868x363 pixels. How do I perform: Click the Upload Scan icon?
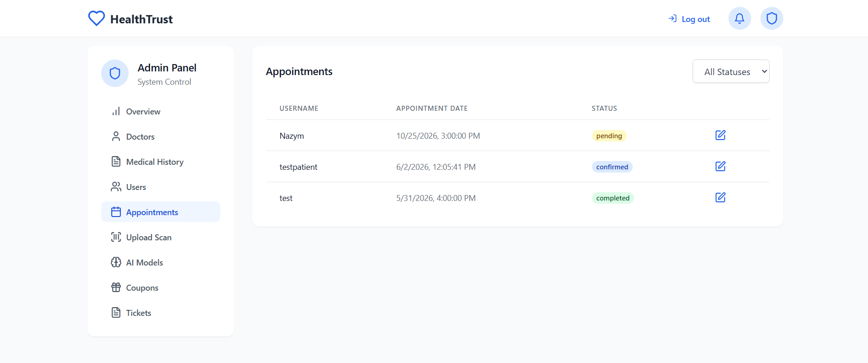tap(116, 237)
